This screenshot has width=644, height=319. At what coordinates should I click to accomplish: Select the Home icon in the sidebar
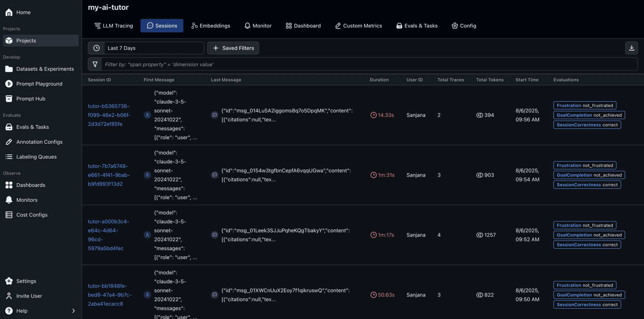pyautogui.click(x=9, y=12)
